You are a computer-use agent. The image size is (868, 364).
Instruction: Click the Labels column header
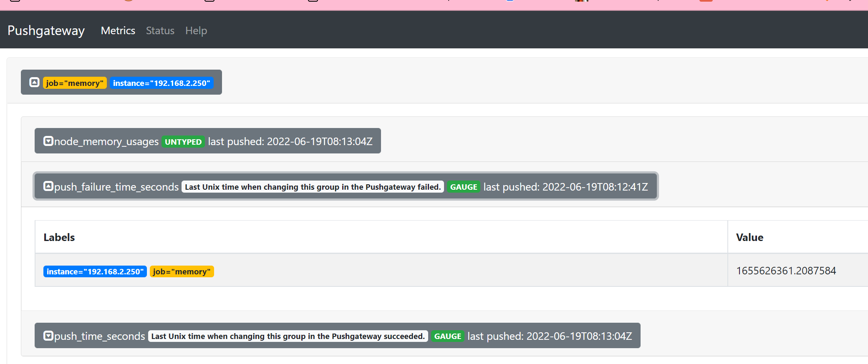[x=59, y=237]
